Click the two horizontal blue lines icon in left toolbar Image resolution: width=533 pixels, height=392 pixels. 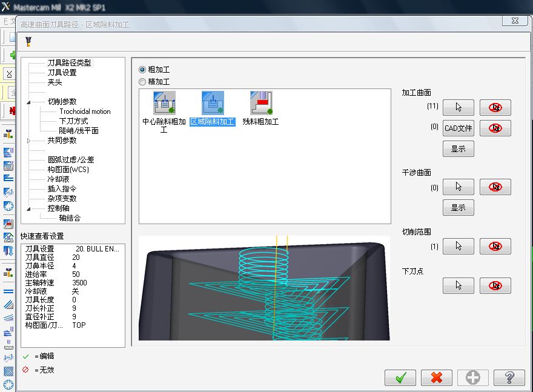[8, 291]
